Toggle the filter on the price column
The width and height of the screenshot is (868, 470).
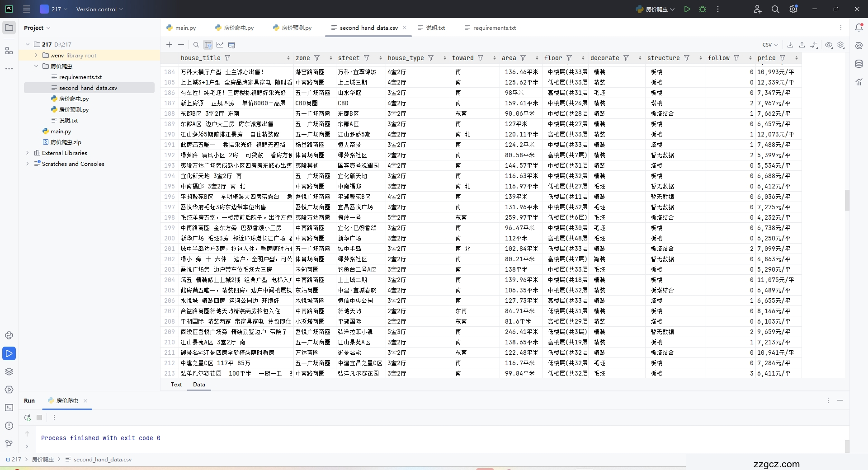click(x=783, y=58)
